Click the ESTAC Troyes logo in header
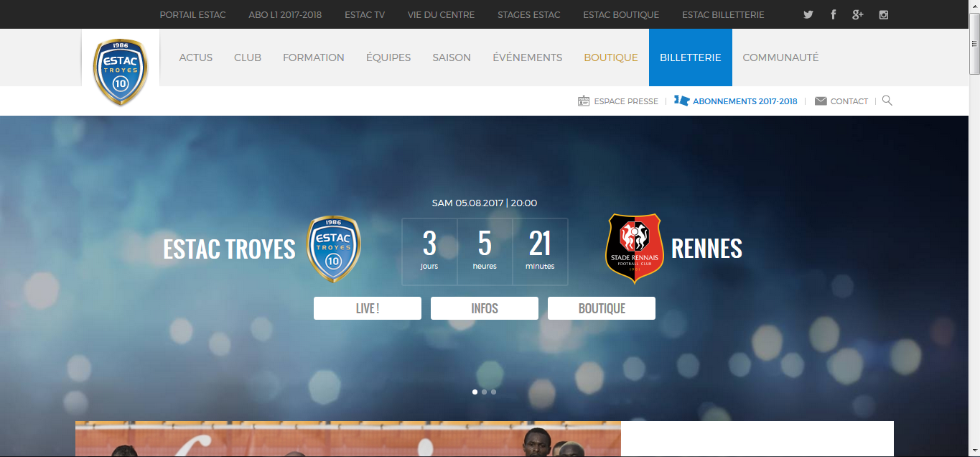980x457 pixels. (x=121, y=72)
